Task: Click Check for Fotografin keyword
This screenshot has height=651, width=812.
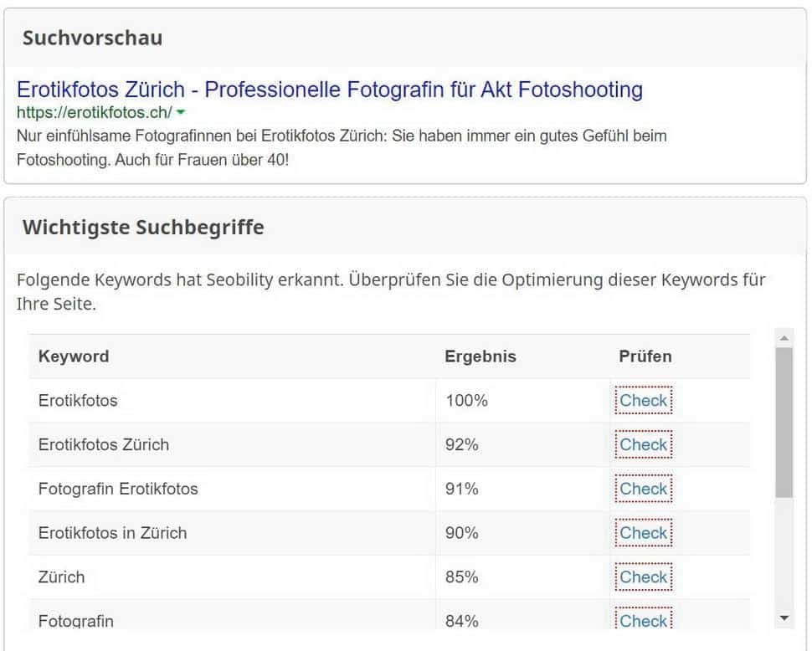Action: (643, 621)
